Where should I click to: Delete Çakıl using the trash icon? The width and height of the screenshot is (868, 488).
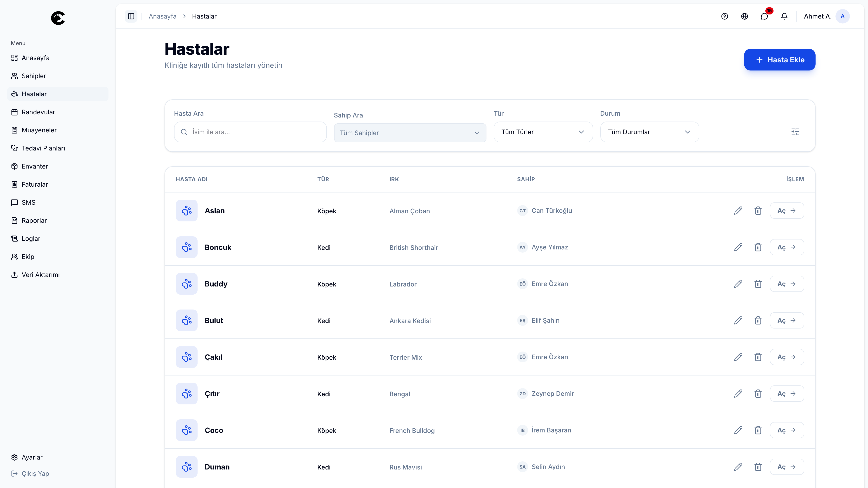758,357
